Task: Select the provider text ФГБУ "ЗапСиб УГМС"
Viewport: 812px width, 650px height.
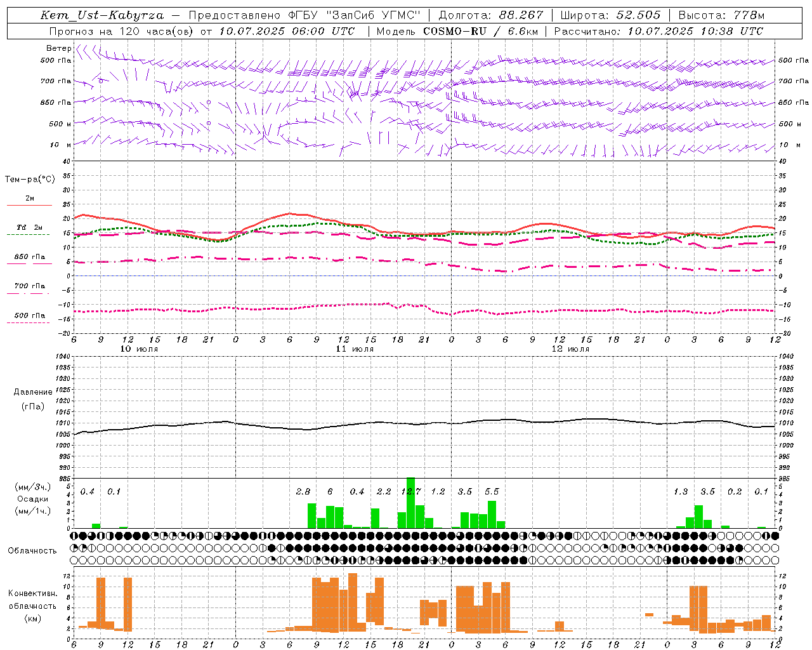Action: coord(355,15)
